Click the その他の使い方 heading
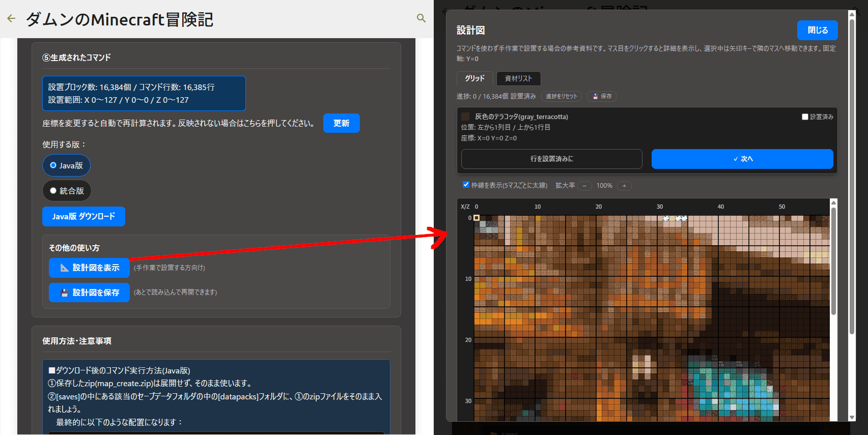Image resolution: width=868 pixels, height=435 pixels. [74, 248]
